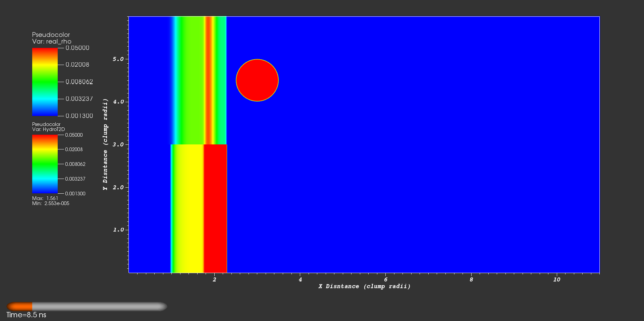Click the time progress slider bar
The width and height of the screenshot is (644, 321).
[87, 306]
